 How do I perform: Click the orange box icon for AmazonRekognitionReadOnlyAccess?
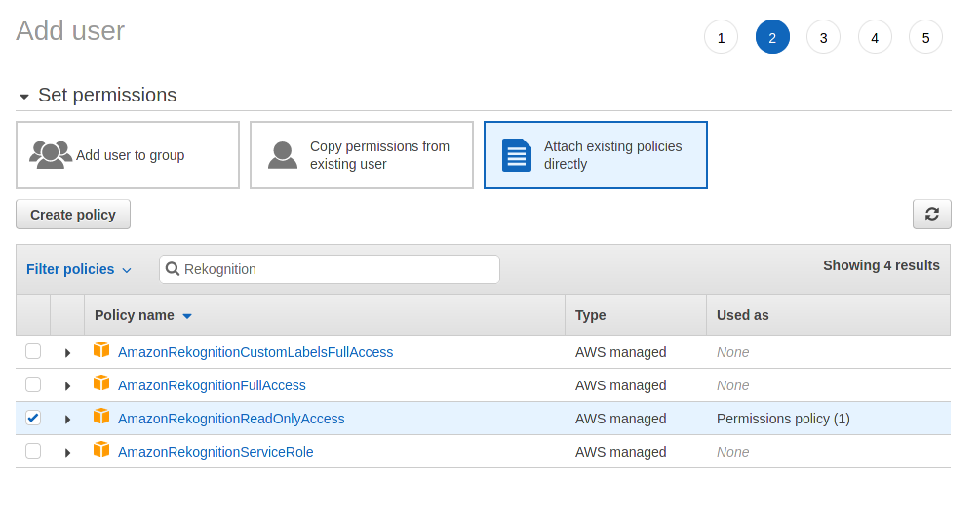[101, 416]
